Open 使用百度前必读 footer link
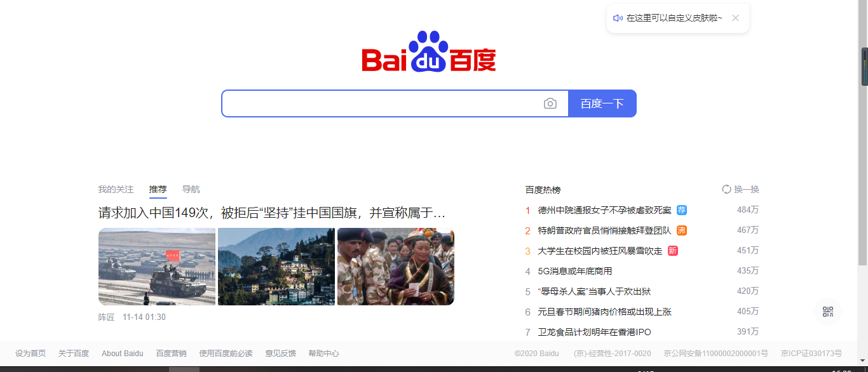868x372 pixels. [226, 354]
